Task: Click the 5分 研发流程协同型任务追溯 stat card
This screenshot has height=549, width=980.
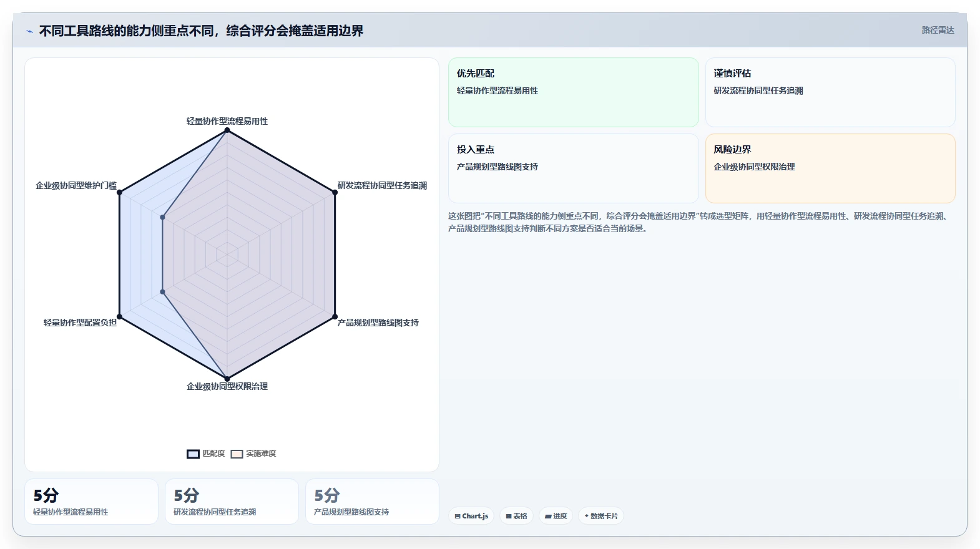Action: pyautogui.click(x=232, y=502)
